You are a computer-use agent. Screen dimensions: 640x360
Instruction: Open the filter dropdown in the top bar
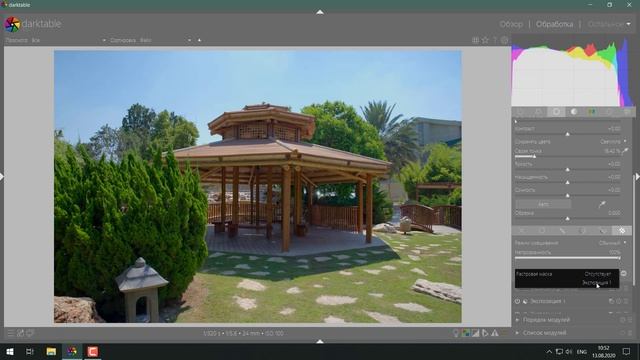[56, 40]
